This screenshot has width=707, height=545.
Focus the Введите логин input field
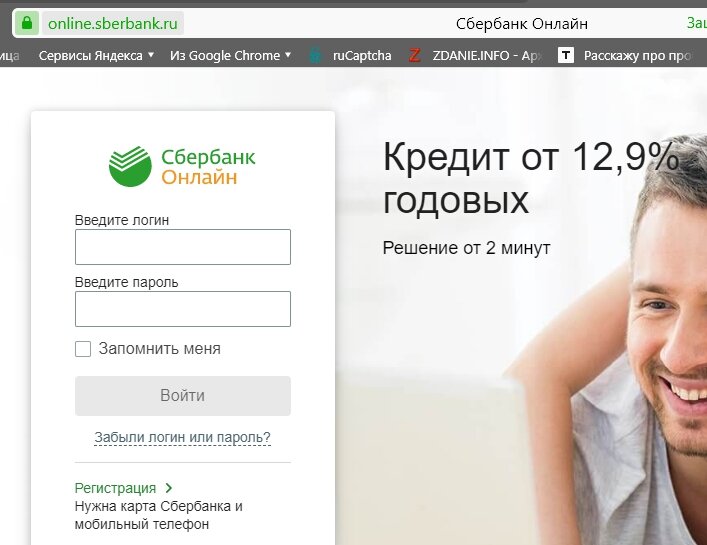click(183, 247)
